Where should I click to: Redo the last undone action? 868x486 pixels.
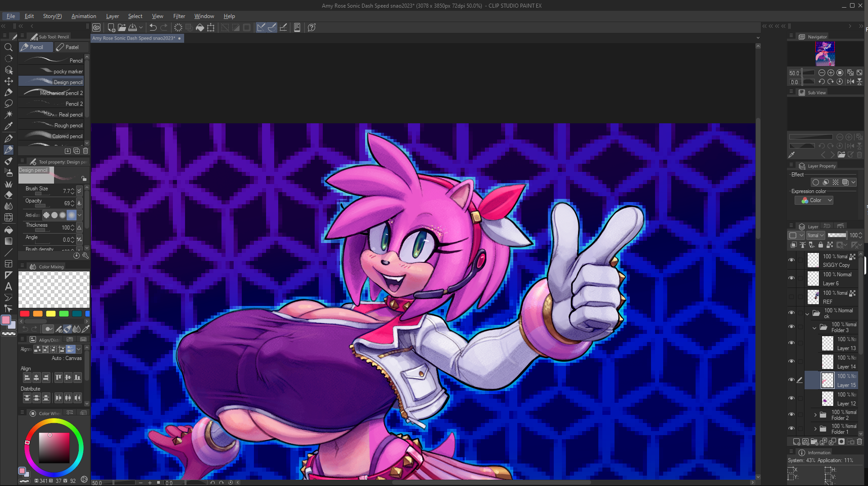click(164, 27)
